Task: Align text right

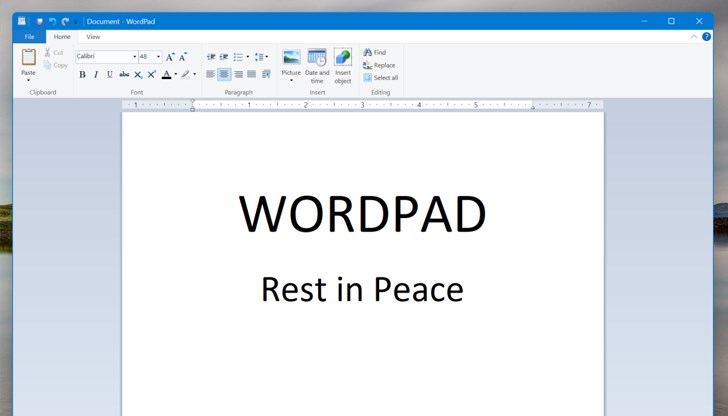Action: [x=238, y=74]
